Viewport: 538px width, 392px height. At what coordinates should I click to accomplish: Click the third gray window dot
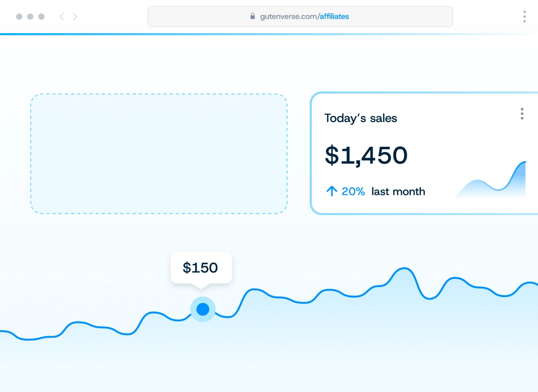(41, 17)
